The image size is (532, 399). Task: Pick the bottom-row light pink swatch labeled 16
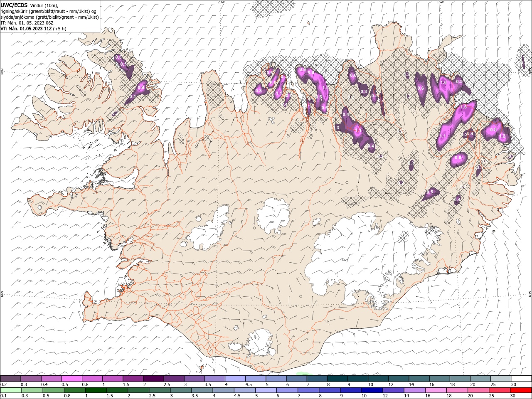click(436, 390)
